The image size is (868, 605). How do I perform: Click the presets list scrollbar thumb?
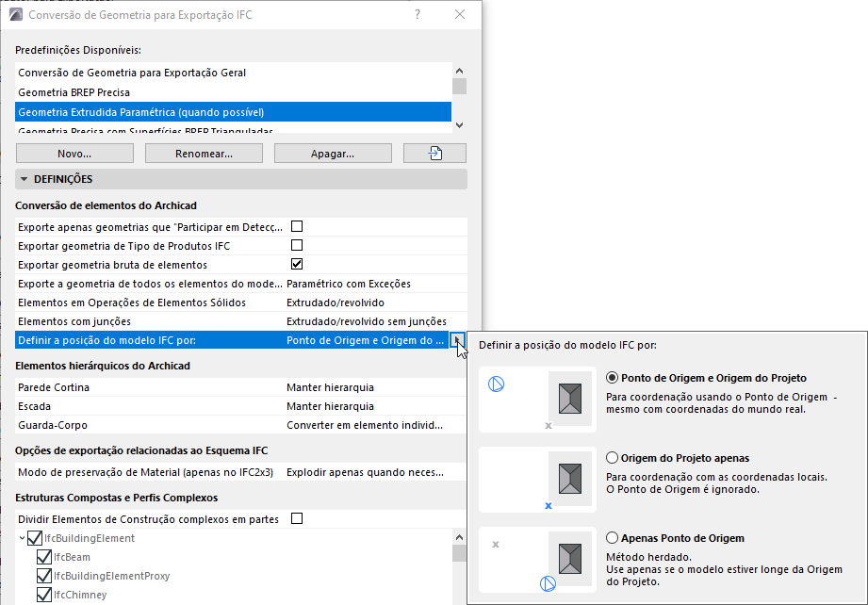[459, 87]
